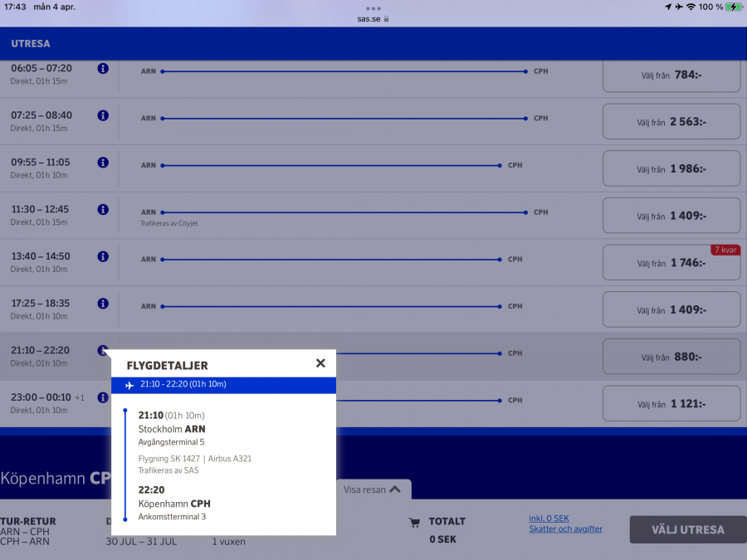Close the Flygdetaljer popup
Viewport: 747px width, 560px height.
pyautogui.click(x=320, y=363)
